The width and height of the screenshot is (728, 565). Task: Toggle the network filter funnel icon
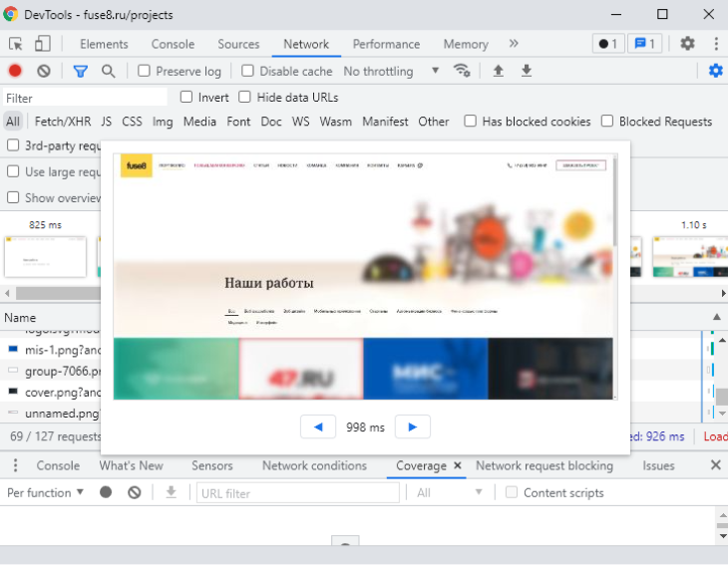(80, 71)
